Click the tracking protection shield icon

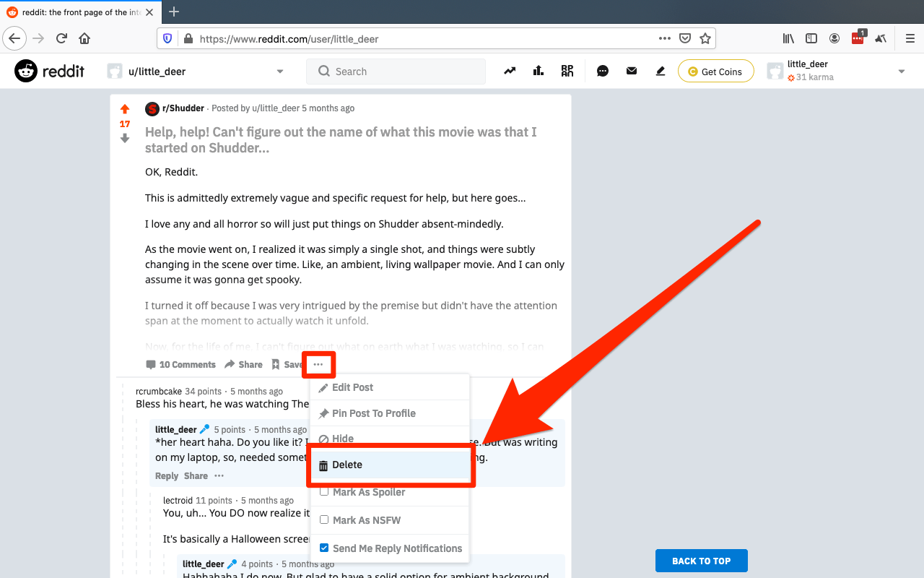pyautogui.click(x=168, y=38)
